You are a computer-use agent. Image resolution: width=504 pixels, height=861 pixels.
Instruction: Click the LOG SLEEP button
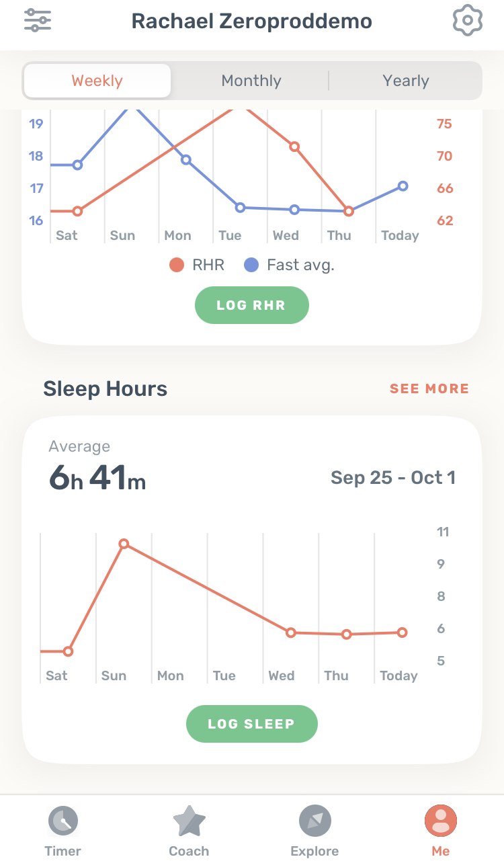[x=252, y=724]
